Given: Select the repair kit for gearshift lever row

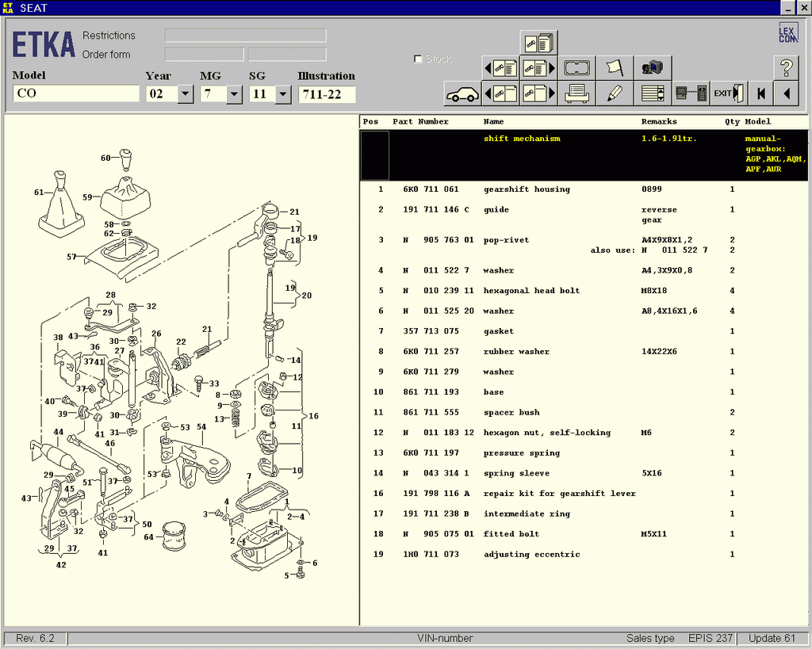Looking at the screenshot, I should 584,494.
